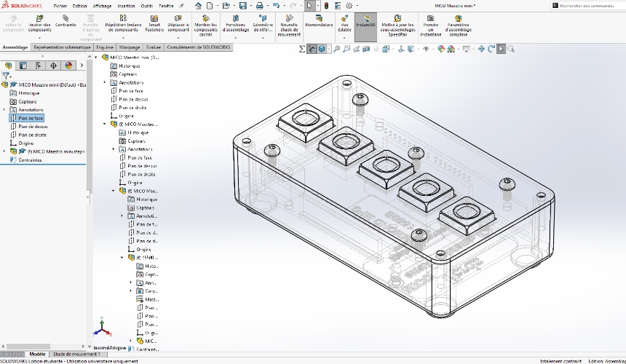626x364 pixels.
Task: Select the Modèle bottom tab
Action: 37,354
